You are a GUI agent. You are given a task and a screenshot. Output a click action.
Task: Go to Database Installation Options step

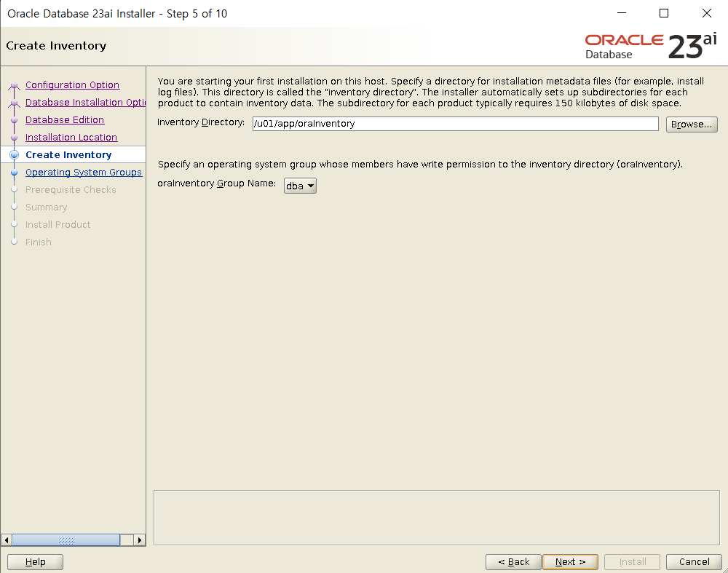(x=85, y=102)
